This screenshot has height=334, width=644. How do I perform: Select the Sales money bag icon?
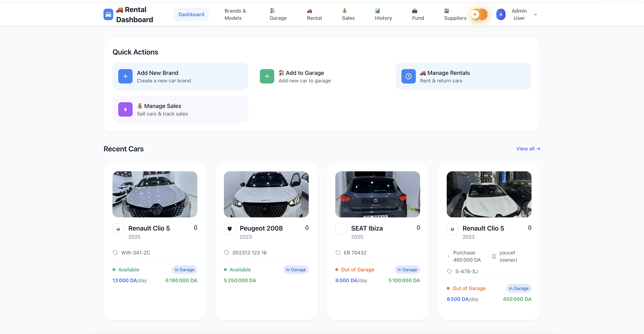coord(344,11)
